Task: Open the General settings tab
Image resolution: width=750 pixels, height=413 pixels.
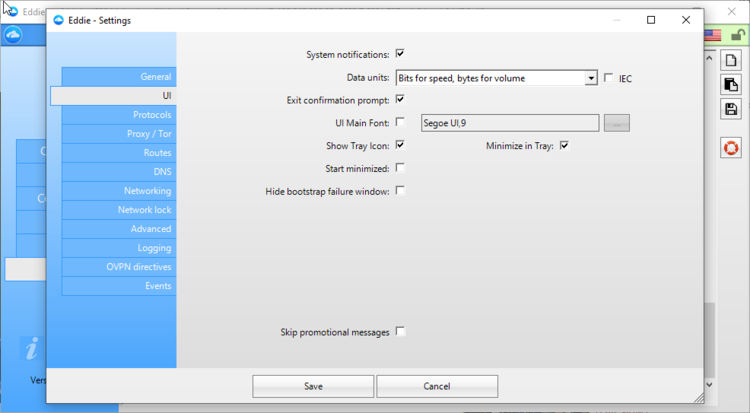Action: (119, 77)
